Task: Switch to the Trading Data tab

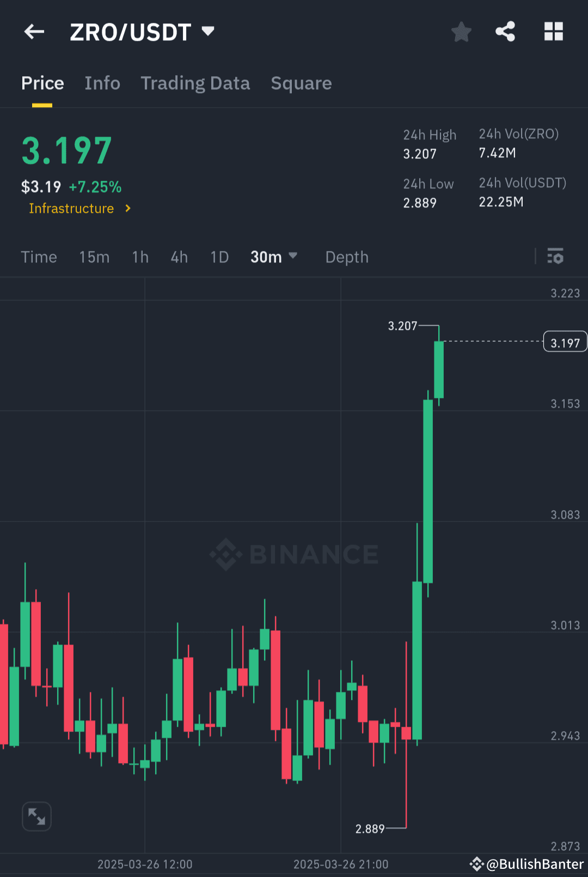Action: 195,83
